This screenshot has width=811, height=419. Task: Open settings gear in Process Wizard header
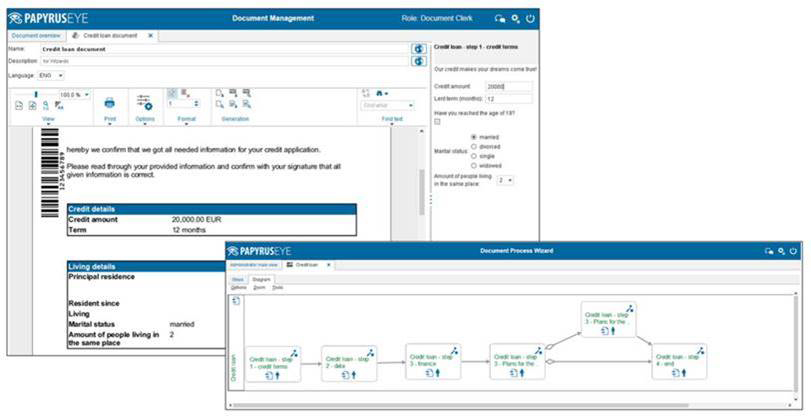[x=782, y=251]
